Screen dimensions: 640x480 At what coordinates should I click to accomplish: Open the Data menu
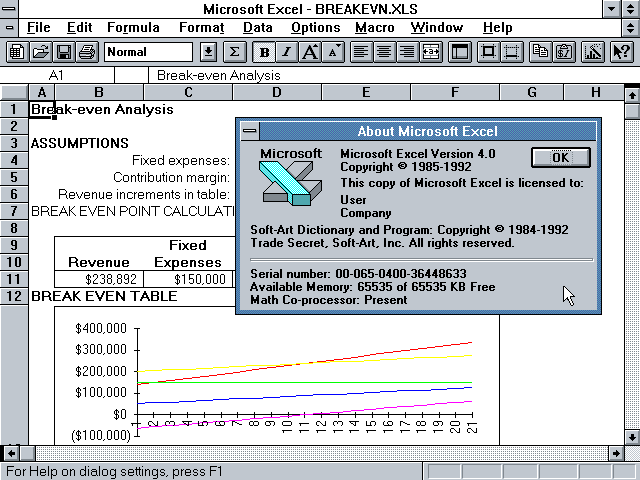pyautogui.click(x=258, y=28)
